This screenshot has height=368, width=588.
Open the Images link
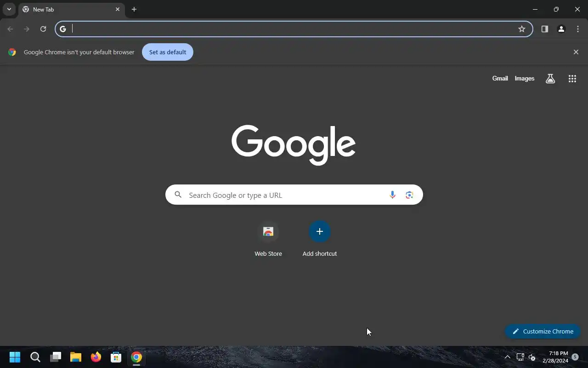(x=525, y=79)
